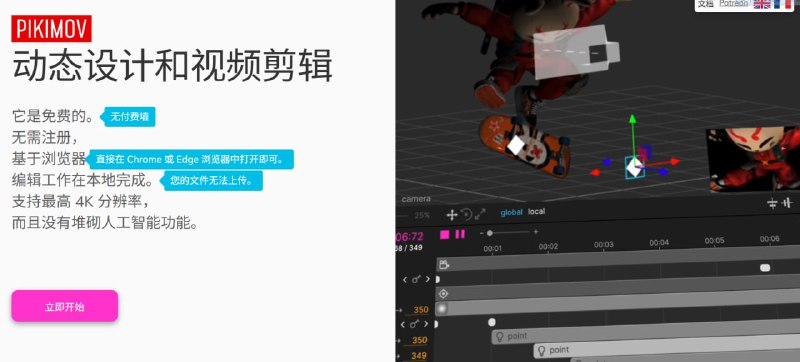This screenshot has width=800, height=362.
Task: Go to previous keyframe below camera track
Action: point(405,280)
